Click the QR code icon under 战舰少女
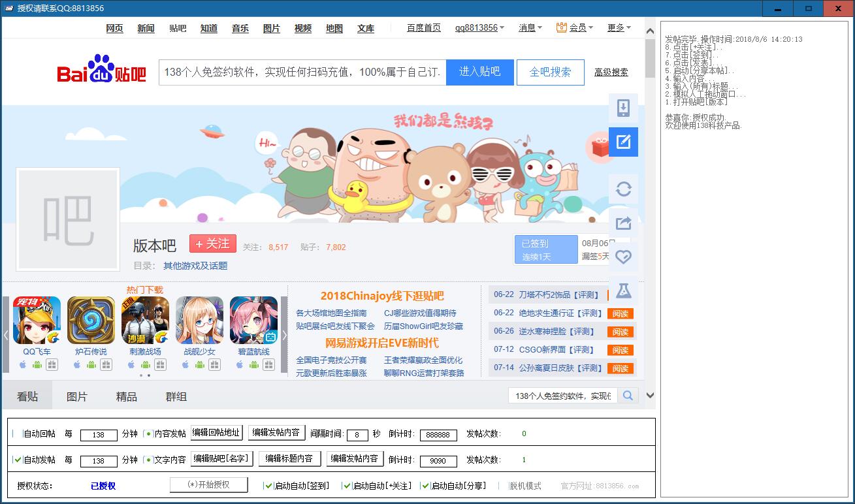The image size is (855, 504). pos(214,364)
